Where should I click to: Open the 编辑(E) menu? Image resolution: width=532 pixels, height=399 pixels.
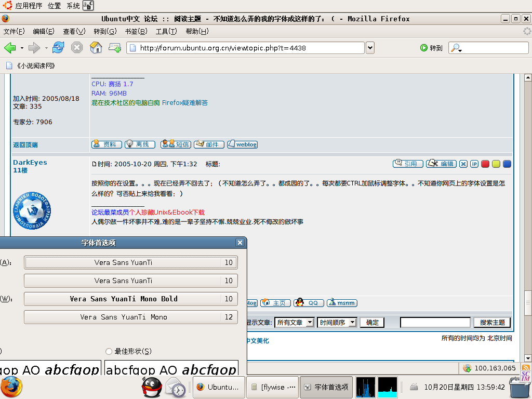[x=44, y=31]
